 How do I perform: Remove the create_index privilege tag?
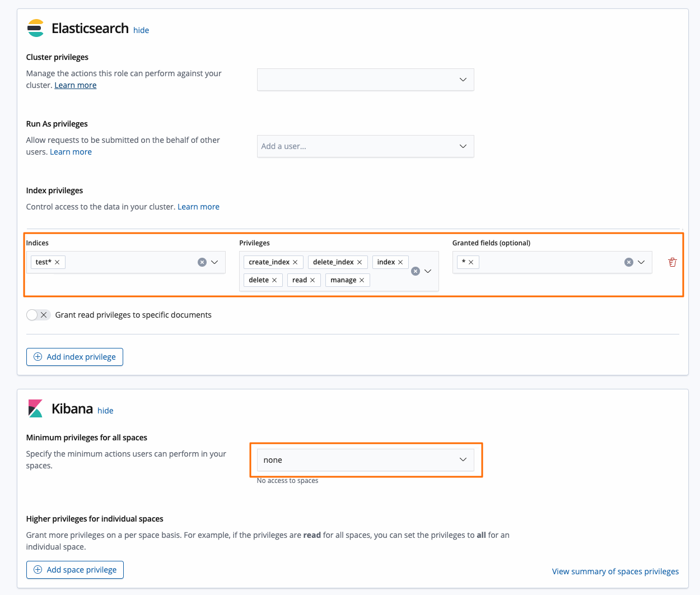(x=295, y=262)
